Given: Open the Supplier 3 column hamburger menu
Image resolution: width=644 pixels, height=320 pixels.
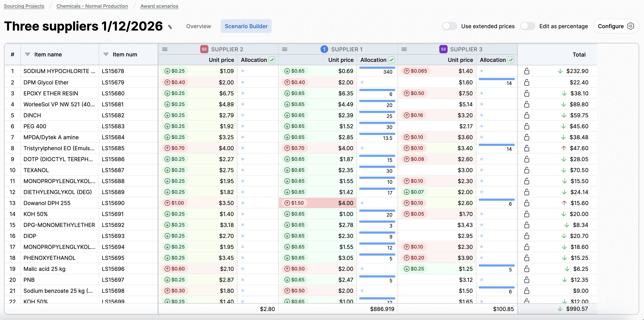Looking at the screenshot, I should 404,49.
